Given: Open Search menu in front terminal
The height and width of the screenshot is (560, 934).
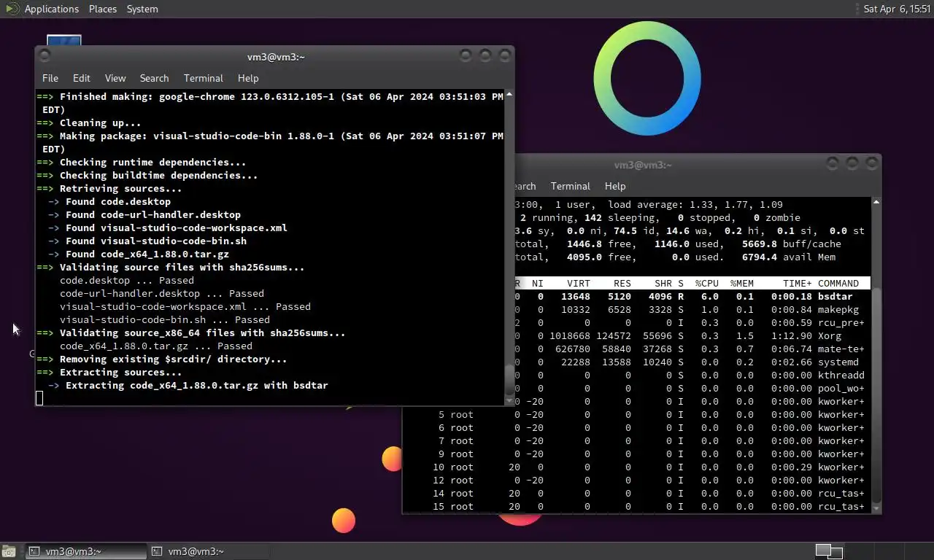Looking at the screenshot, I should click(154, 78).
